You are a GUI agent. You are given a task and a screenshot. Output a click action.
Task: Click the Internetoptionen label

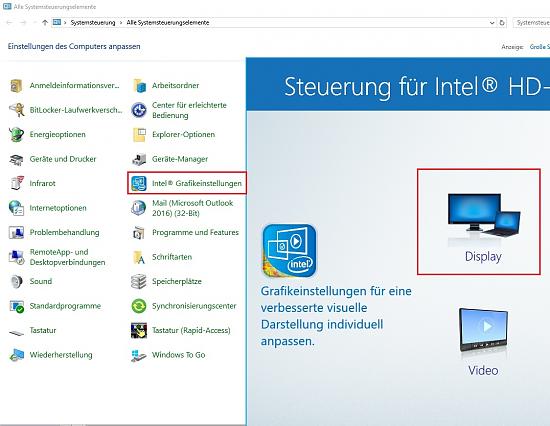(58, 208)
